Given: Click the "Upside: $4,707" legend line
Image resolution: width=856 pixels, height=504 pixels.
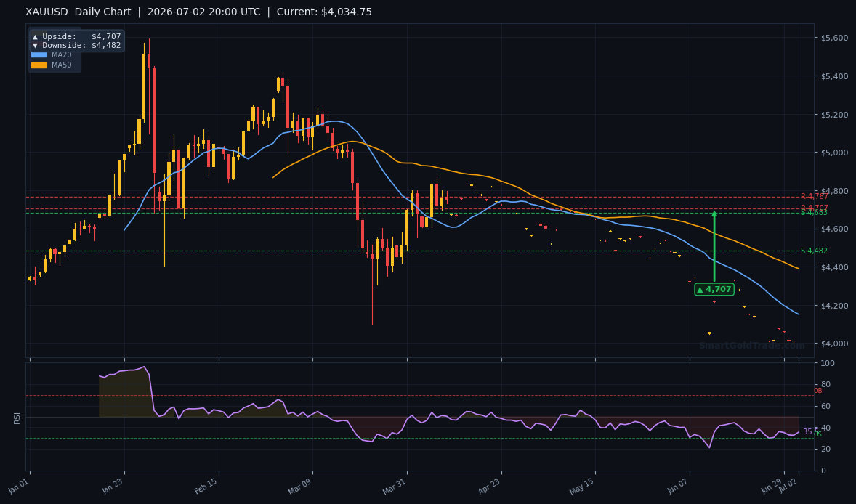Looking at the screenshot, I should click(x=76, y=36).
